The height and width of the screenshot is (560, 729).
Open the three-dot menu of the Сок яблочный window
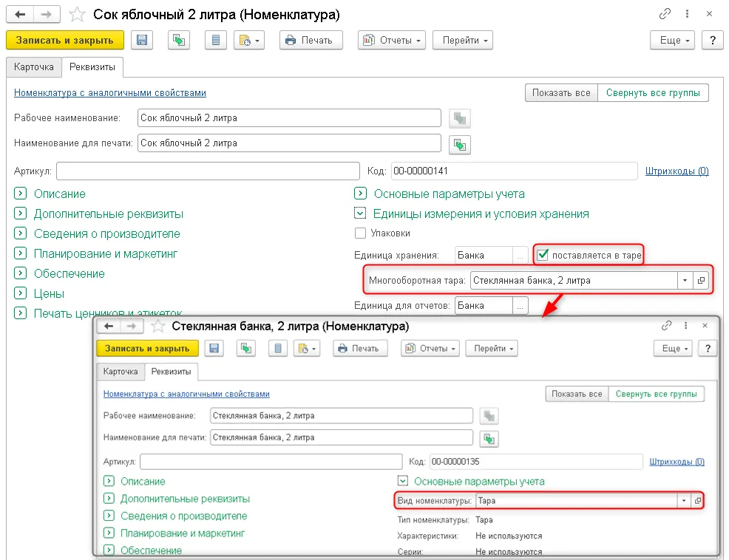pos(687,14)
